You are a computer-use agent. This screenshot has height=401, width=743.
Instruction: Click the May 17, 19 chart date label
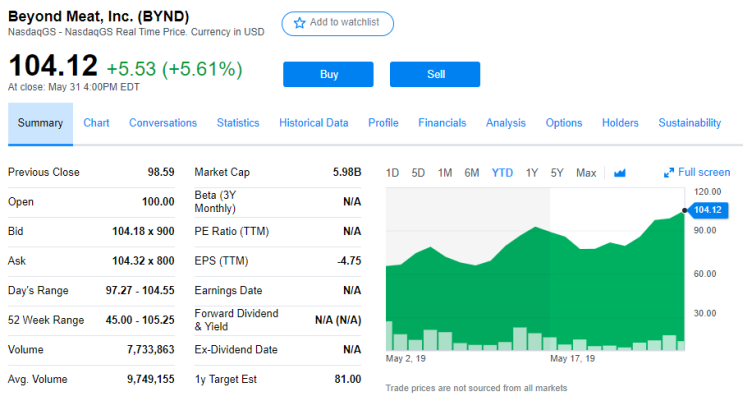click(572, 359)
